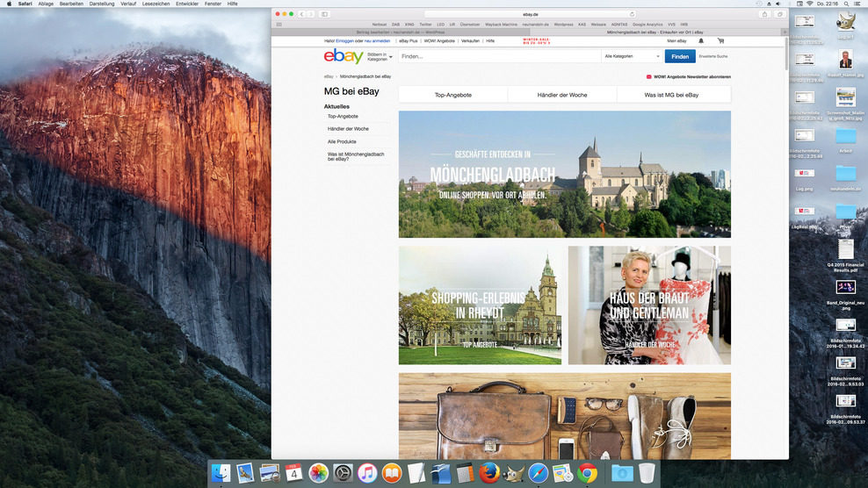
Task: Open the Bearbeiten menu
Action: pos(71,4)
